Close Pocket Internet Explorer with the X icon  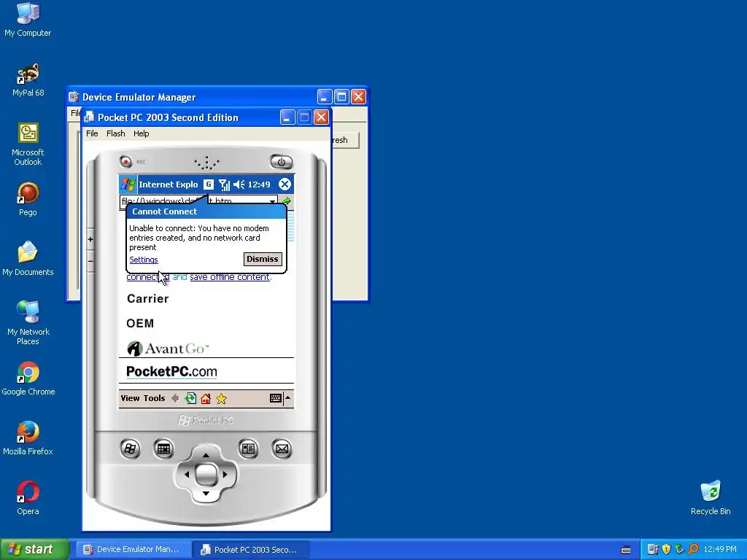[285, 184]
